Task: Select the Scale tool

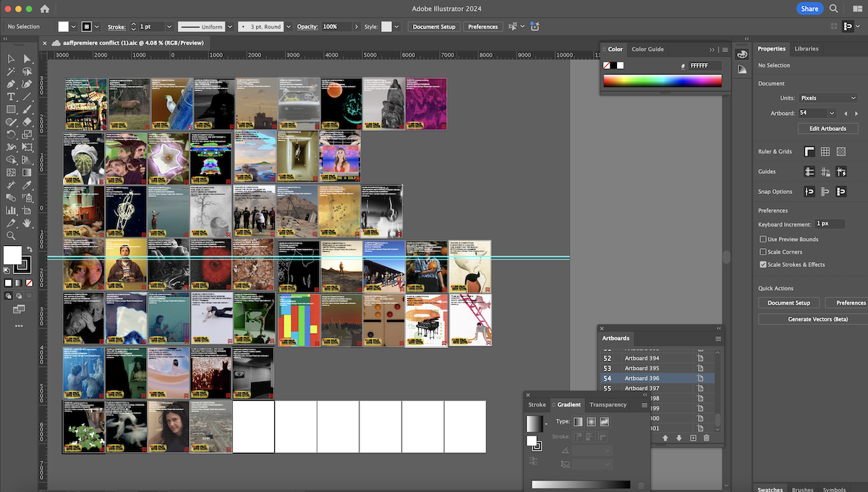Action: point(27,135)
